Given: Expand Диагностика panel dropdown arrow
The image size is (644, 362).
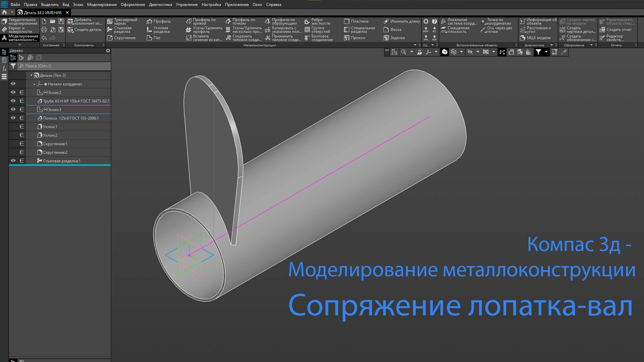Looking at the screenshot, I should click(x=552, y=45).
